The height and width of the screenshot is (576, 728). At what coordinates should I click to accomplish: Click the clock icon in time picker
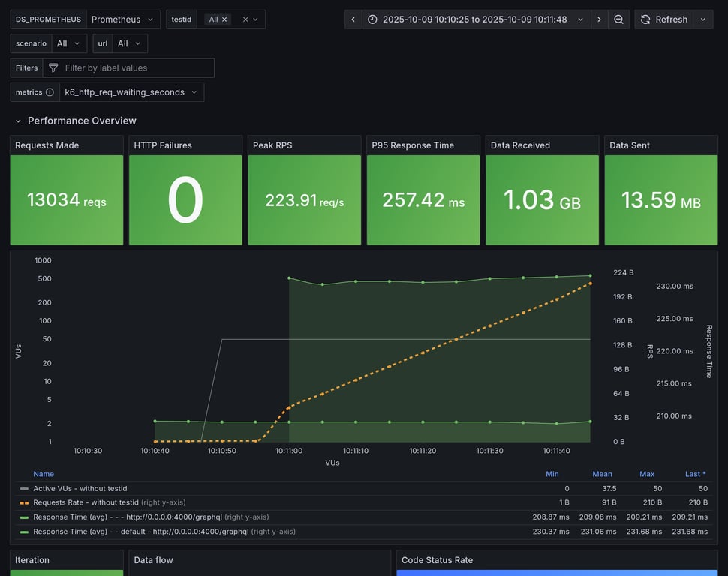373,19
